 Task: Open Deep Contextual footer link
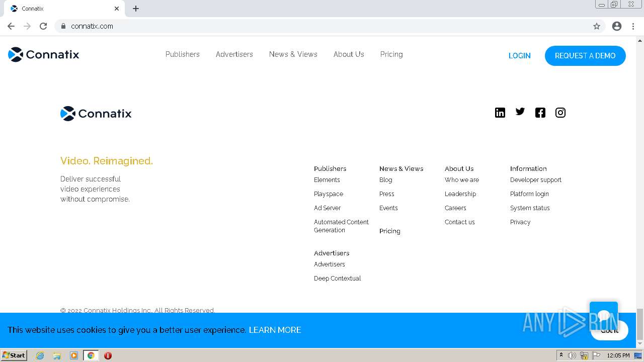tap(338, 279)
